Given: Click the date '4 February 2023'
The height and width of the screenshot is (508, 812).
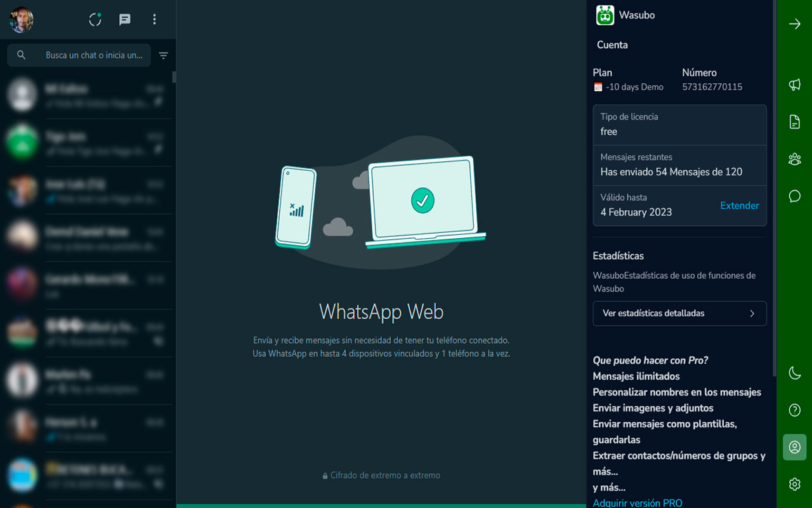Looking at the screenshot, I should coord(636,212).
